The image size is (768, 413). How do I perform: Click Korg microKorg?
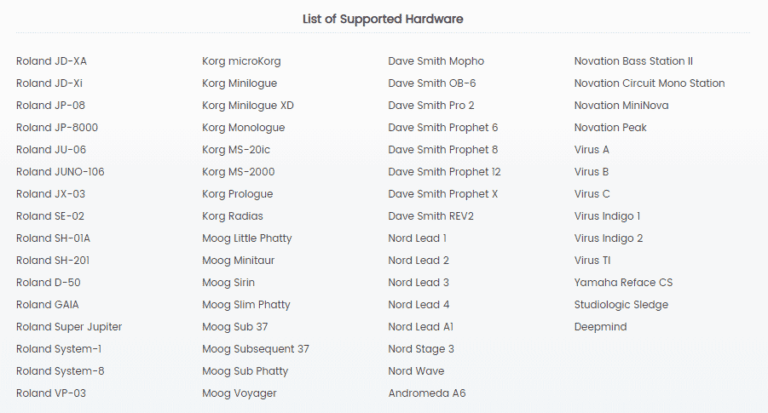(241, 61)
